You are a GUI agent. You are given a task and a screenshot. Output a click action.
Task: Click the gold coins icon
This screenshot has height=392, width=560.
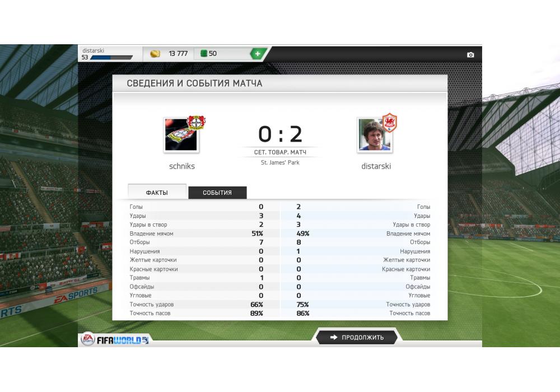point(155,54)
